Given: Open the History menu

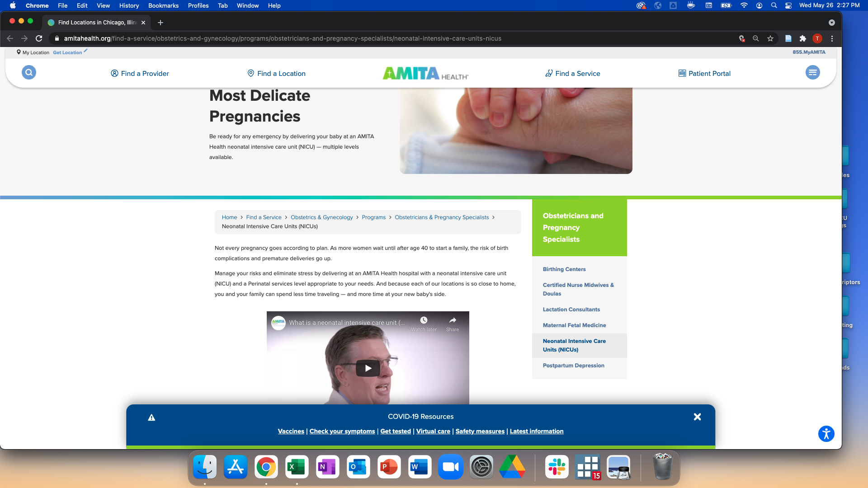Looking at the screenshot, I should (129, 5).
